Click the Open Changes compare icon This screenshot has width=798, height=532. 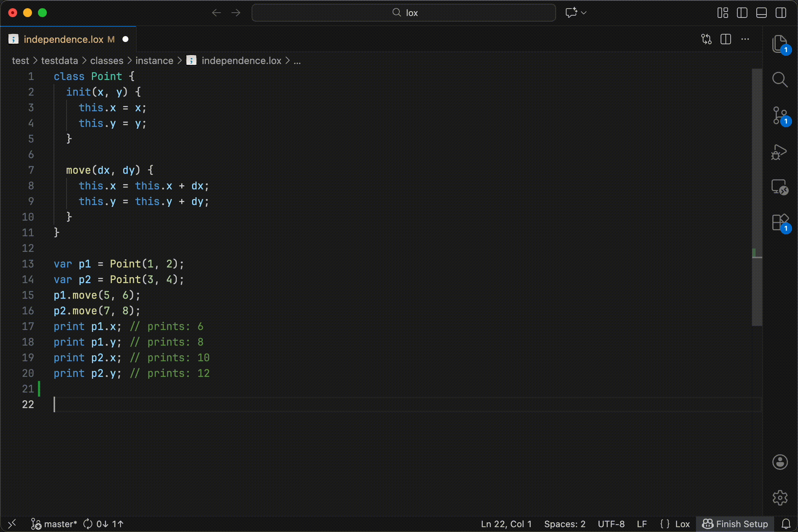(x=706, y=39)
